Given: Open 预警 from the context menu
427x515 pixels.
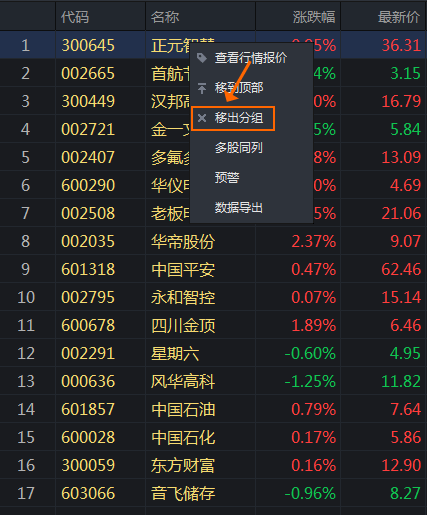Looking at the screenshot, I should 227,178.
